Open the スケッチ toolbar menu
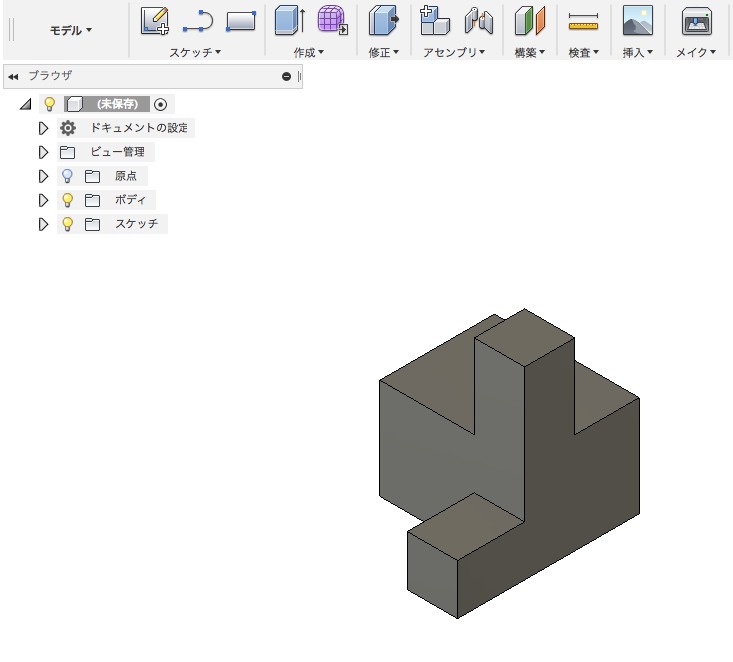733x662 pixels. [x=195, y=52]
